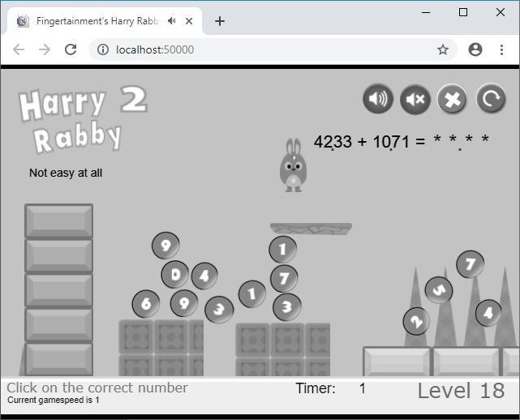Select the topmost 9 ball above the 0
The height and width of the screenshot is (420, 520).
tap(165, 246)
